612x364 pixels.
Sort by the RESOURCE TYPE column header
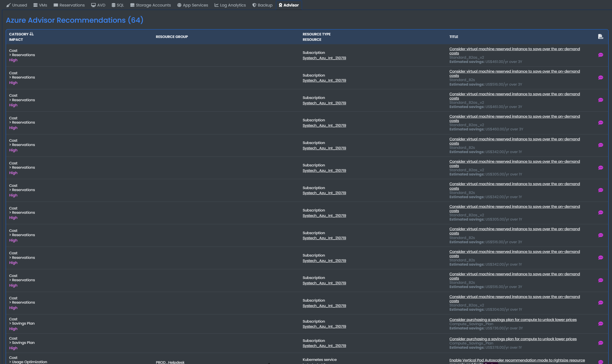tap(317, 34)
